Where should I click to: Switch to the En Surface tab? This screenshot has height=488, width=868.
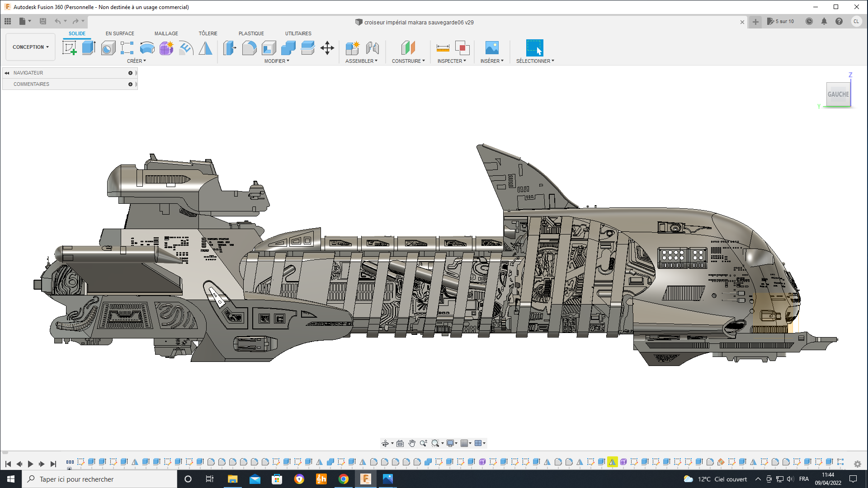(x=120, y=33)
